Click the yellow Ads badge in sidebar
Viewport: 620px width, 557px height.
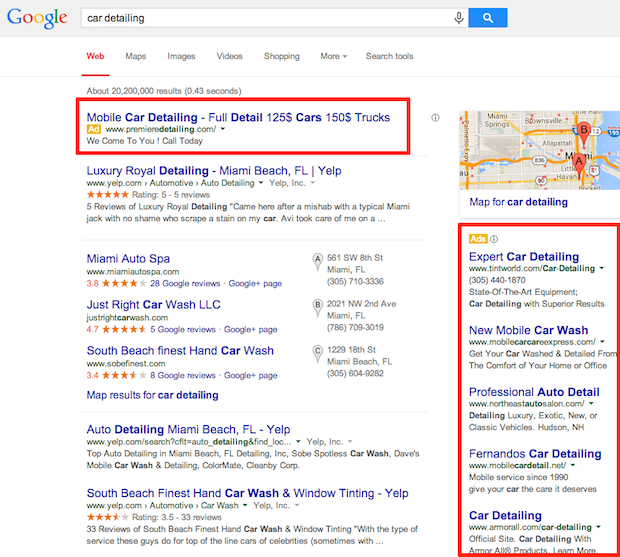click(478, 239)
